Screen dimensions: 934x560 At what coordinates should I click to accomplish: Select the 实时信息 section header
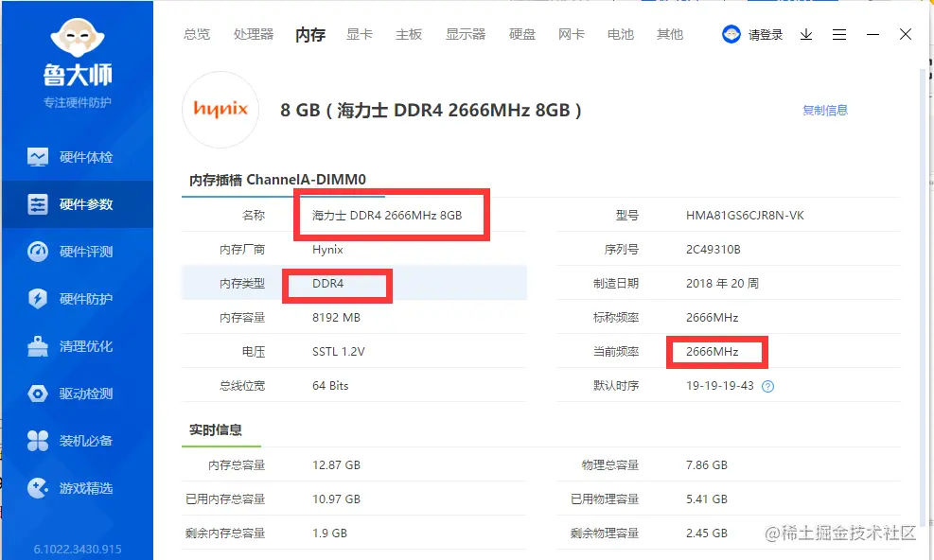click(216, 430)
